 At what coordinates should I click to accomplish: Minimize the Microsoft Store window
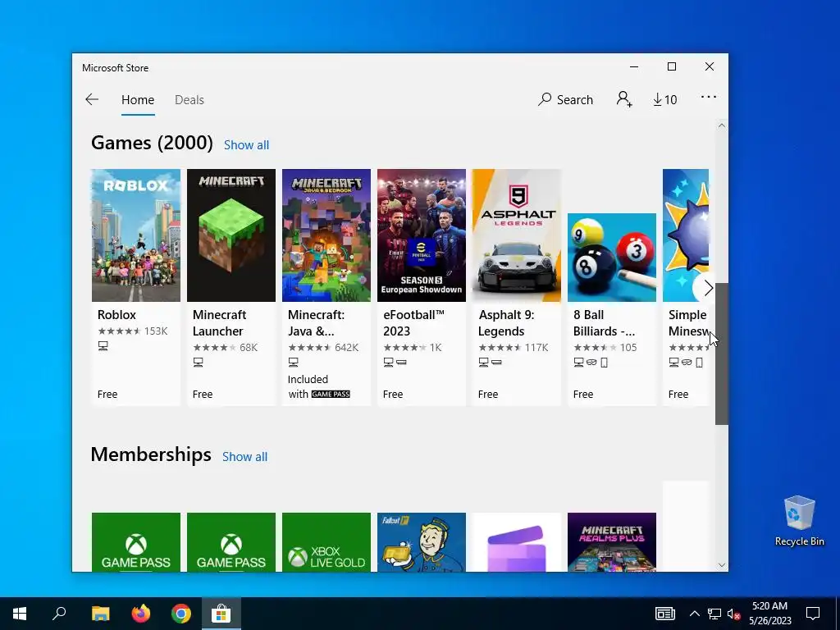(x=634, y=66)
